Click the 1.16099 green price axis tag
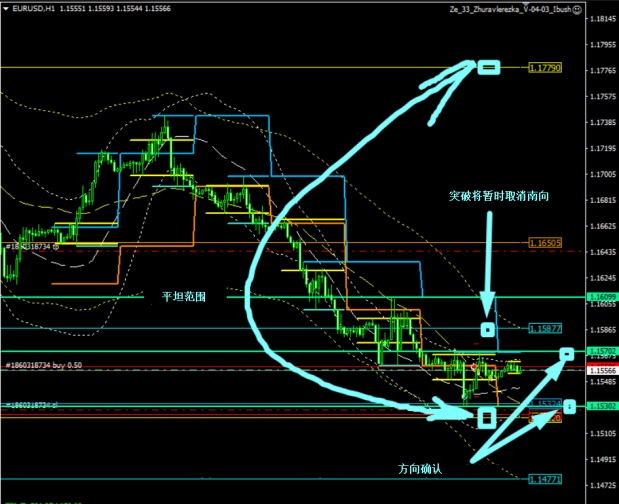The height and width of the screenshot is (504, 619). (x=602, y=297)
